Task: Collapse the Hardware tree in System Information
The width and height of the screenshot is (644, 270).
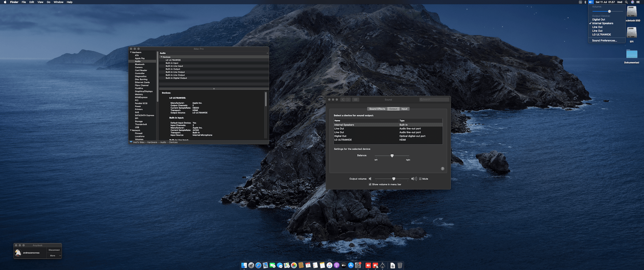Action: pos(131,52)
